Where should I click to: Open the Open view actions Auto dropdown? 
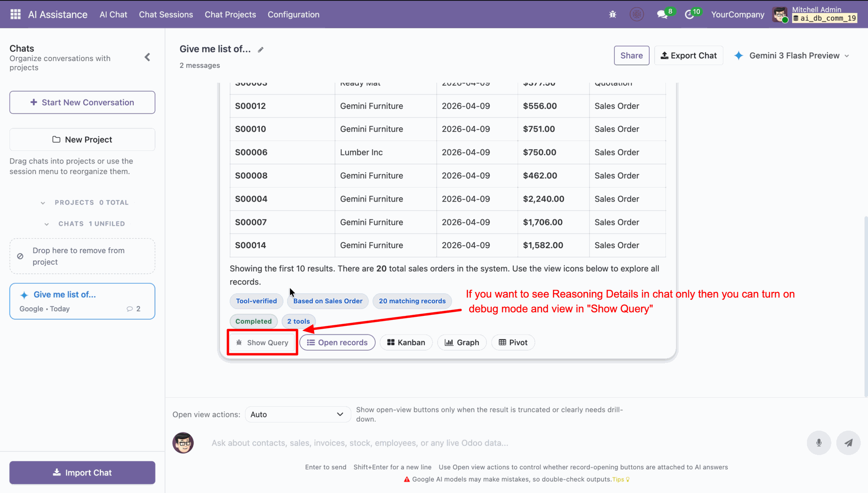coord(297,414)
